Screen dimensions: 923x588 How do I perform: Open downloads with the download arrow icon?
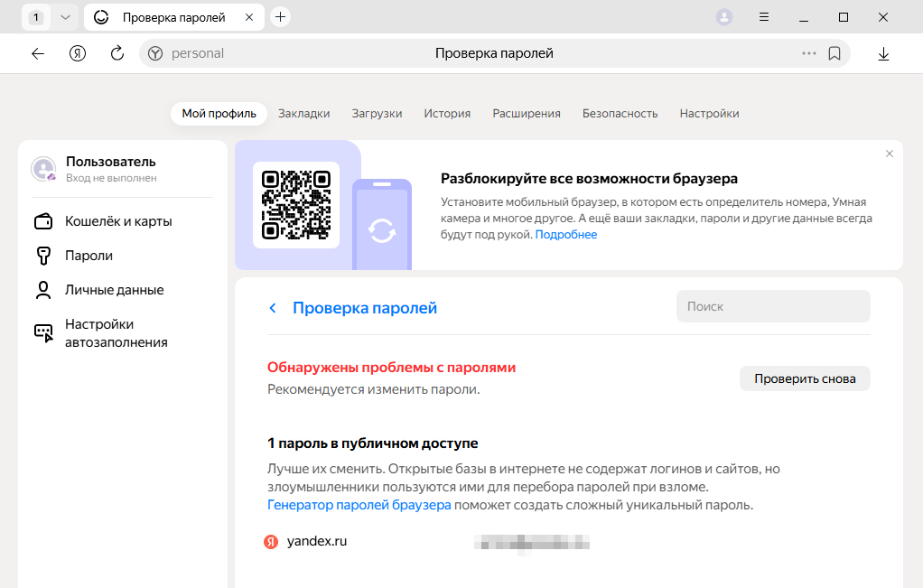pos(883,53)
